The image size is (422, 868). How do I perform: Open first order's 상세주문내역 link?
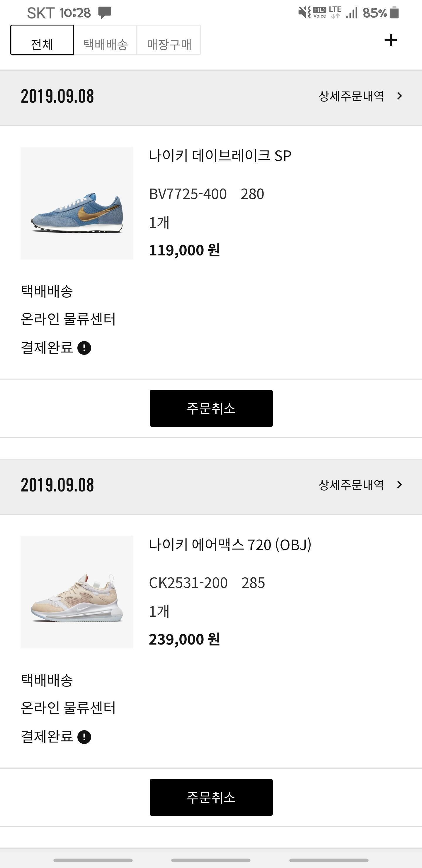(351, 96)
